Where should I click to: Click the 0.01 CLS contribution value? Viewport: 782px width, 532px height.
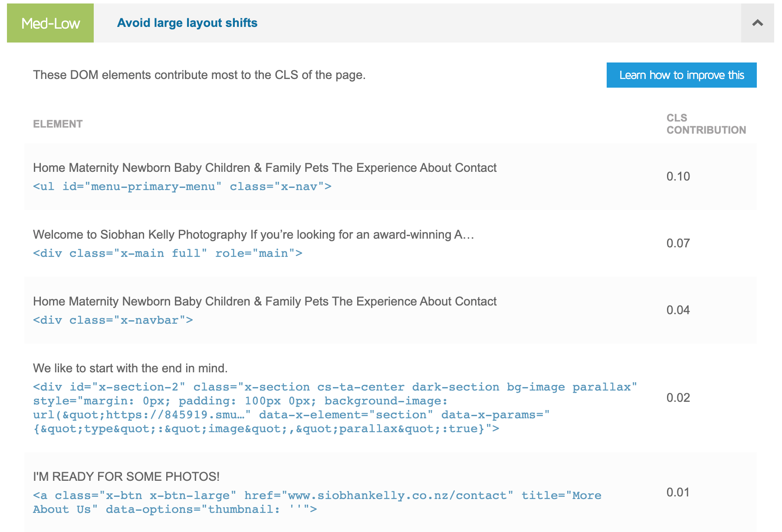coord(678,493)
